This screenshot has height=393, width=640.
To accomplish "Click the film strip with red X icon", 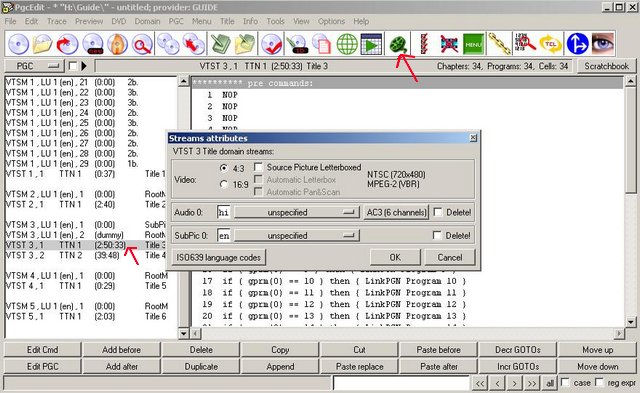I will (x=449, y=44).
